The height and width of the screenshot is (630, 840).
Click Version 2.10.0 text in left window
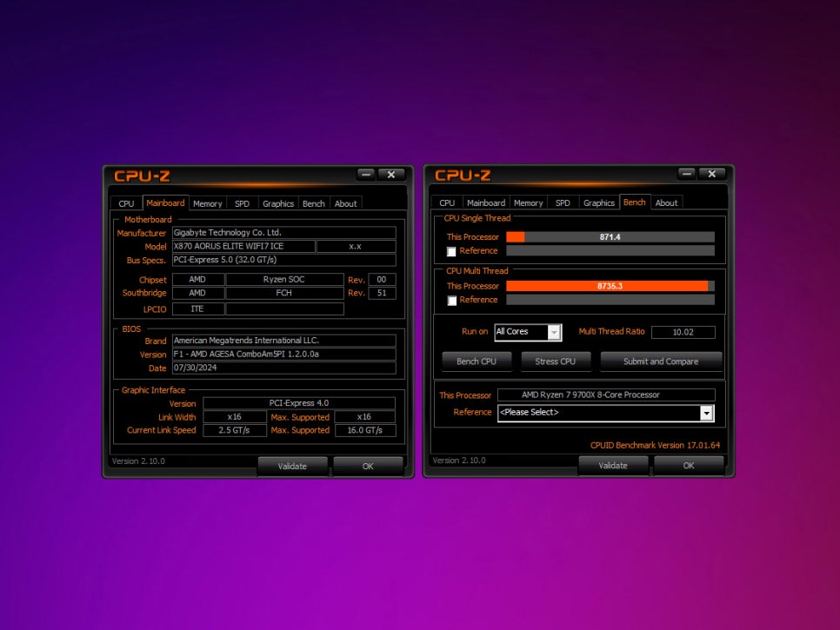pos(138,461)
